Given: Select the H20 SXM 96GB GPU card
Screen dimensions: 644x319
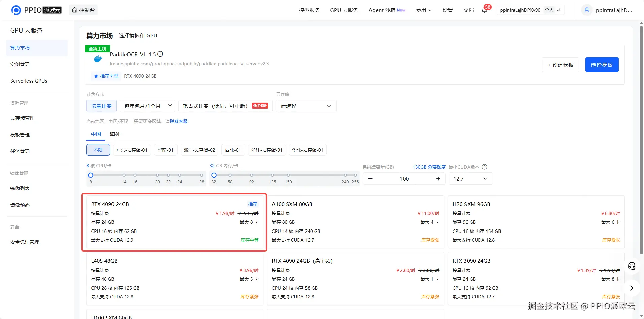Looking at the screenshot, I should point(536,222).
